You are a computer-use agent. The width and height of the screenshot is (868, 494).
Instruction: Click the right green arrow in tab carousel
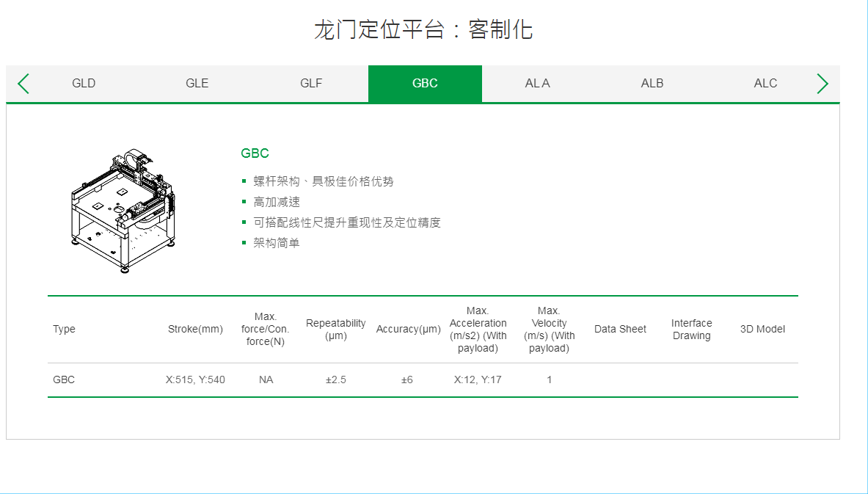[823, 84]
